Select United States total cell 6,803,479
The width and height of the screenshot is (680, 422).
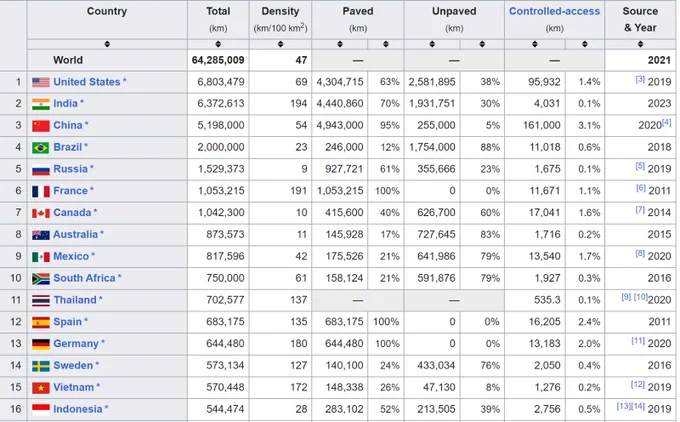221,82
